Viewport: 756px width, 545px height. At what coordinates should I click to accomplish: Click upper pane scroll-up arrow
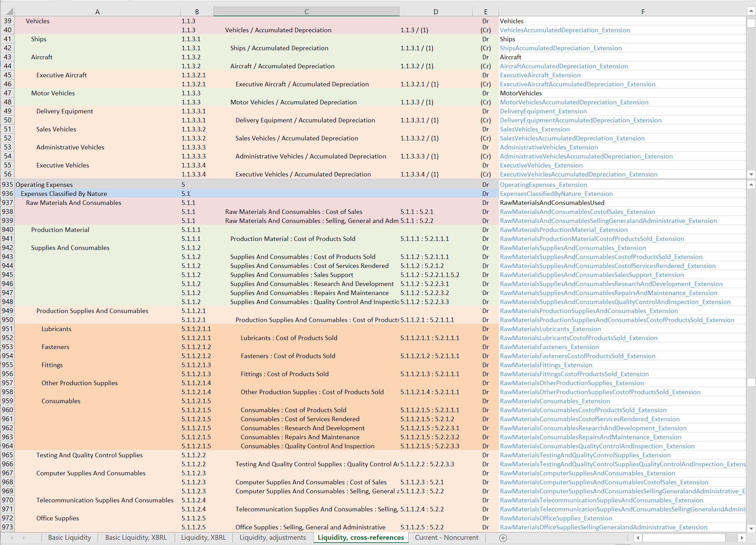(751, 11)
